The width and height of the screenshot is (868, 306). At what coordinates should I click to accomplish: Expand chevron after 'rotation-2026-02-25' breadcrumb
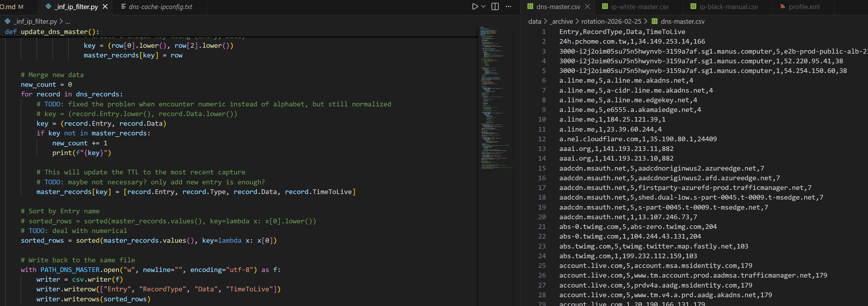point(645,21)
